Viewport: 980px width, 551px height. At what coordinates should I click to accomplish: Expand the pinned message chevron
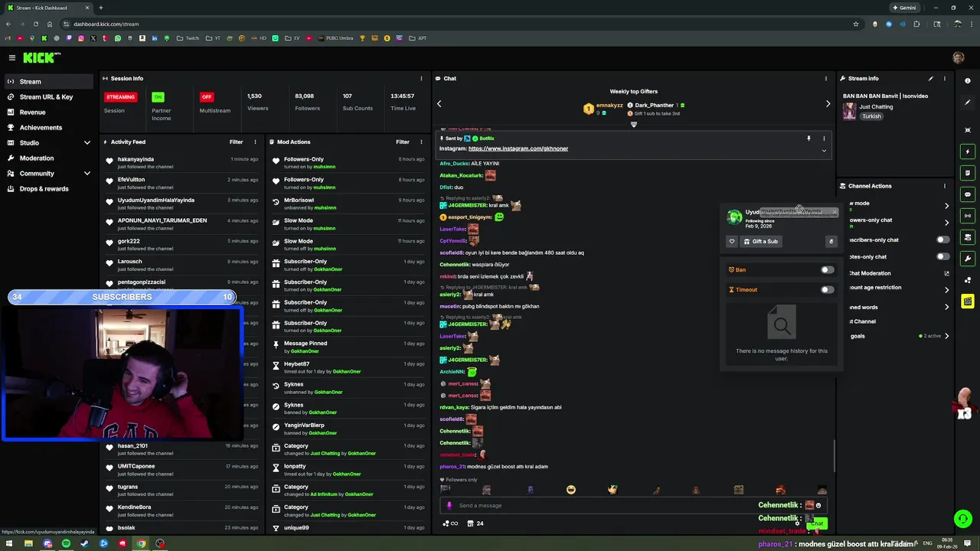(824, 151)
